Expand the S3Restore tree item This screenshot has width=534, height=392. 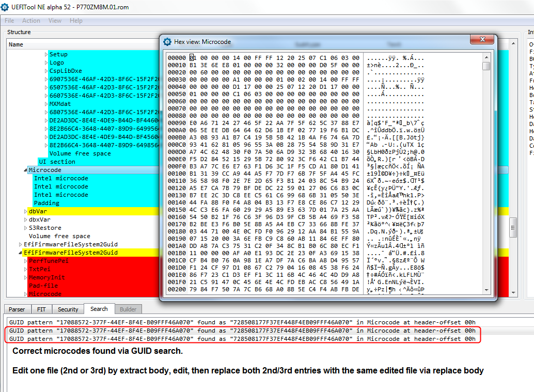(x=25, y=228)
